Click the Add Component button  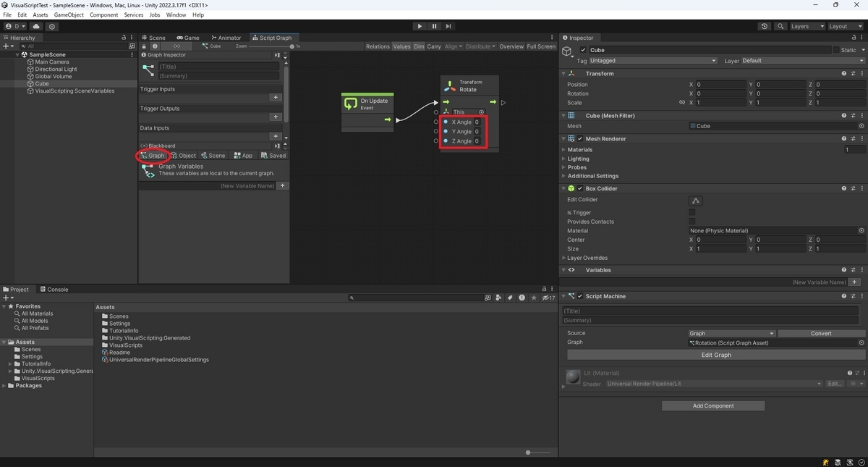713,406
